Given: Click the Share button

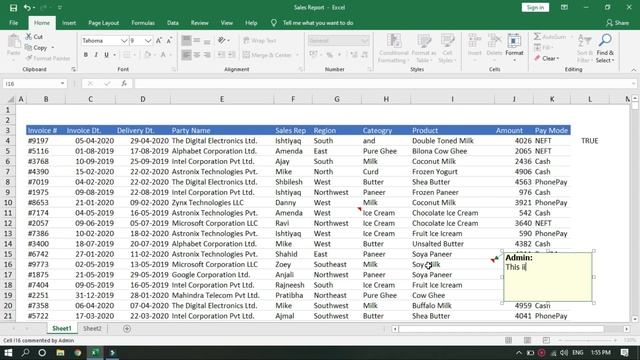Looking at the screenshot, I should pyautogui.click(x=617, y=23).
